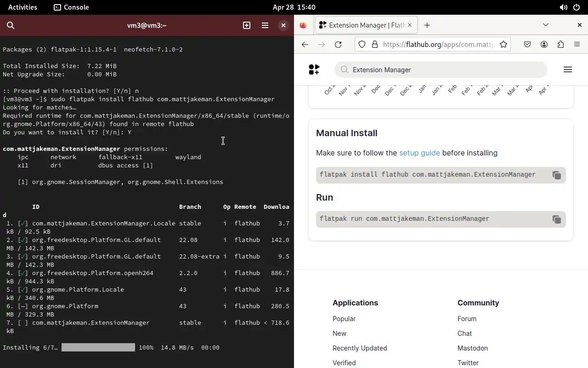
Task: Open the Community Forum link
Action: tap(467, 319)
